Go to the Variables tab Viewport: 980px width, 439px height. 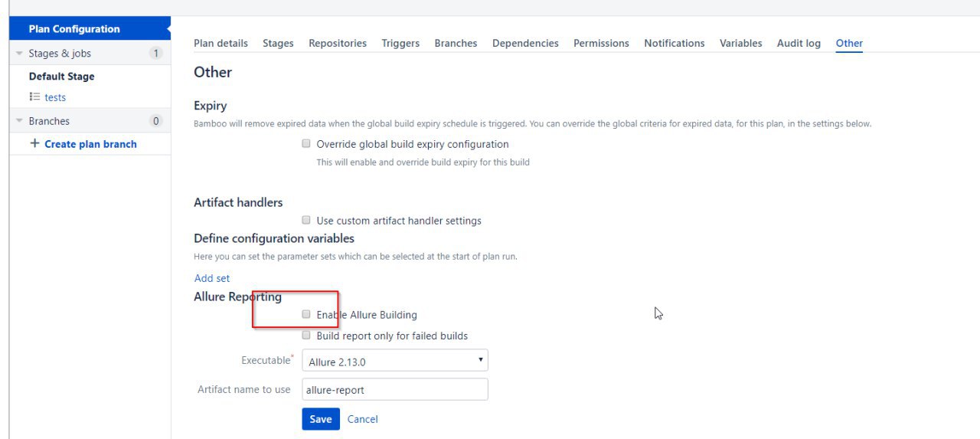[740, 44]
